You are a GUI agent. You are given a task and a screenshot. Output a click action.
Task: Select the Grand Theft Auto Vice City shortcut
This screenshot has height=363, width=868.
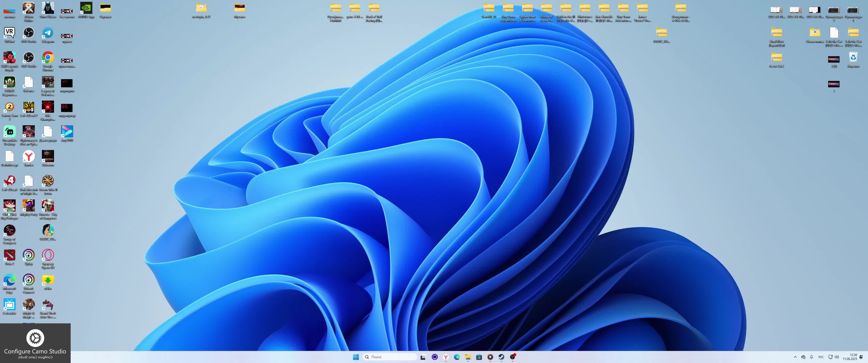tap(48, 309)
